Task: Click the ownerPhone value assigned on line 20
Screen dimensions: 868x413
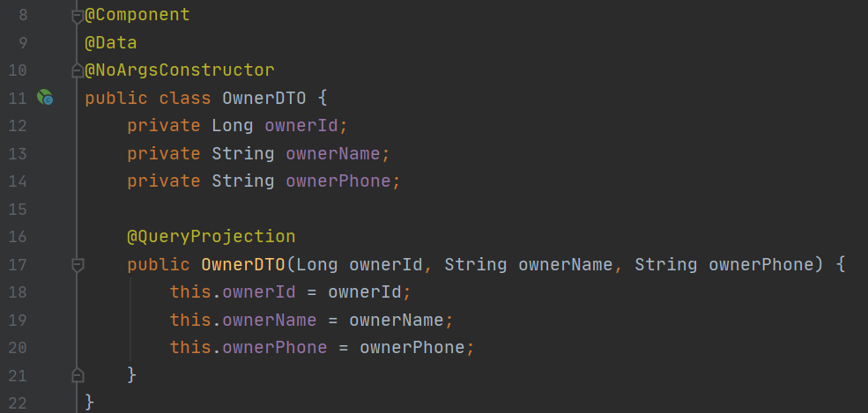Action: [x=412, y=348]
